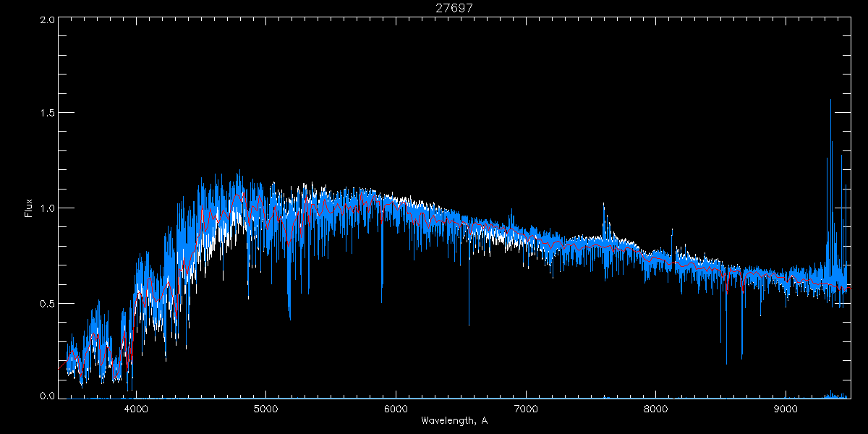Screen dimensions: 868x434
Task: Click the deep absorption dip near 5200
Action: click(290, 318)
